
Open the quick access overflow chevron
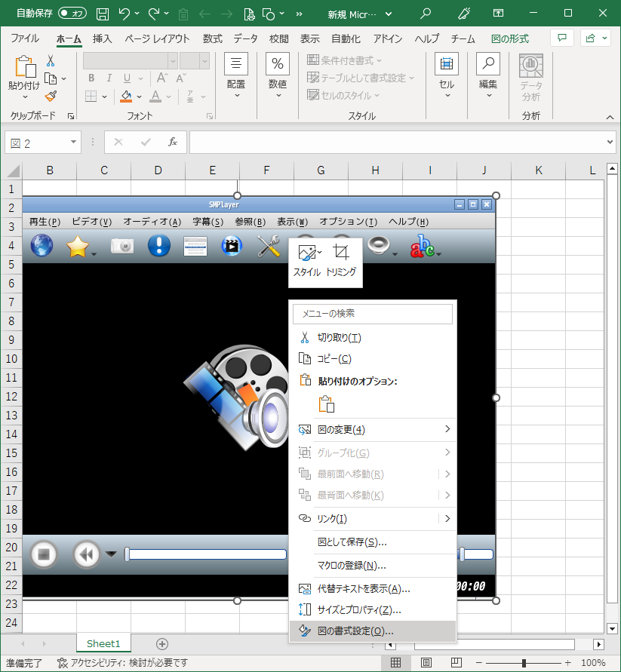[300, 14]
